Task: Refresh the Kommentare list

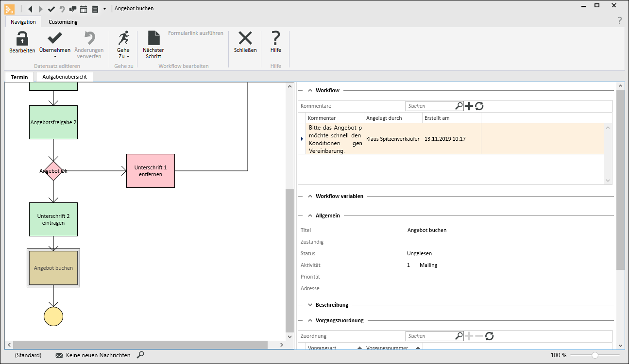Action: tap(479, 106)
